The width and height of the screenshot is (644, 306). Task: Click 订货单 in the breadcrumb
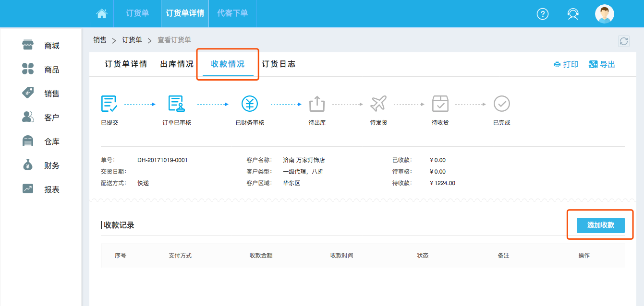[x=132, y=40]
